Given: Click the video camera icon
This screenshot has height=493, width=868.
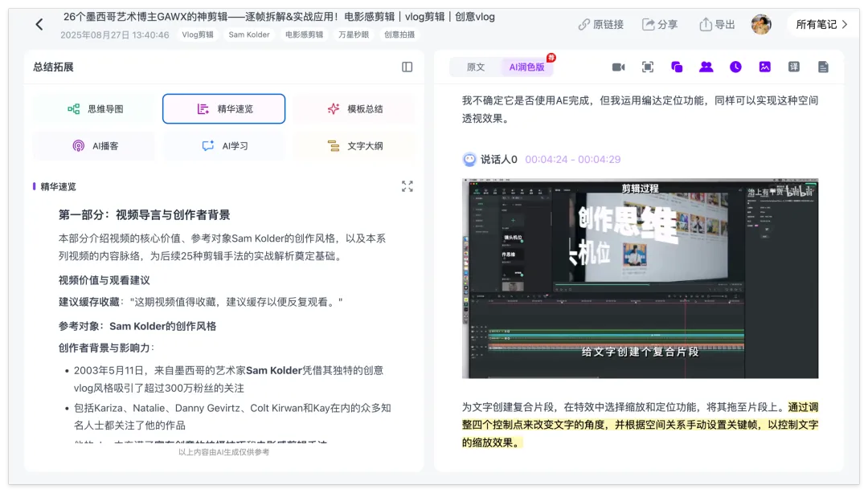Looking at the screenshot, I should (x=618, y=67).
